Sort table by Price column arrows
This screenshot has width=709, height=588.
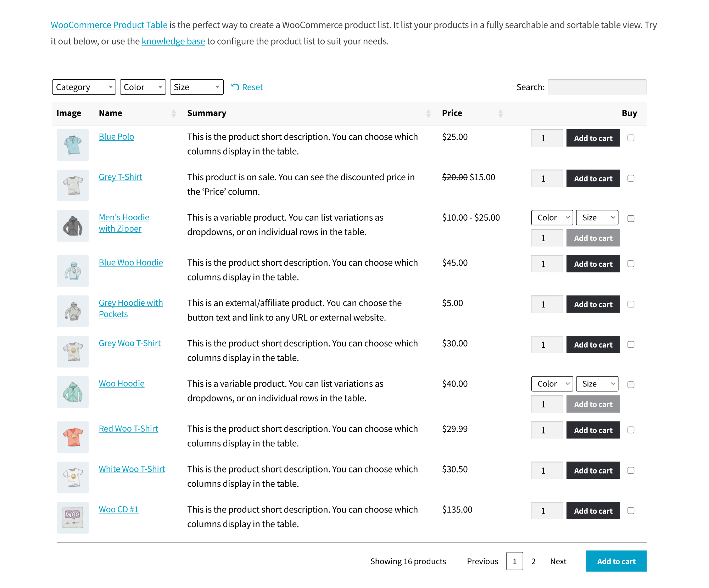(501, 113)
